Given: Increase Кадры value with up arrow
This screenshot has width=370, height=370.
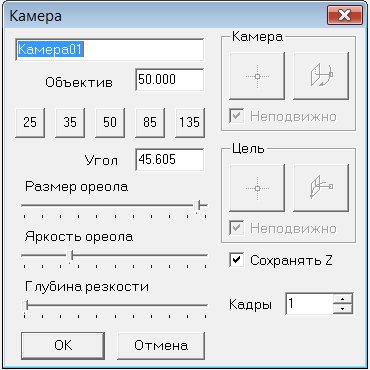Looking at the screenshot, I should 343,298.
